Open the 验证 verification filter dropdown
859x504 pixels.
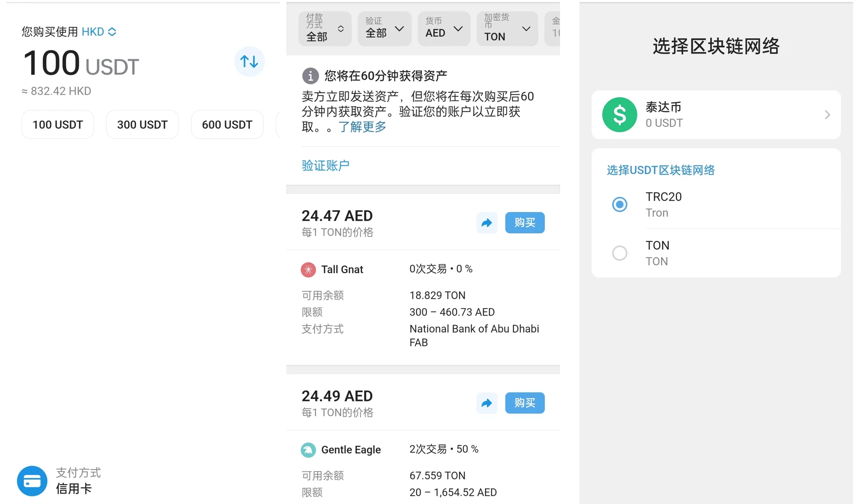coord(384,29)
